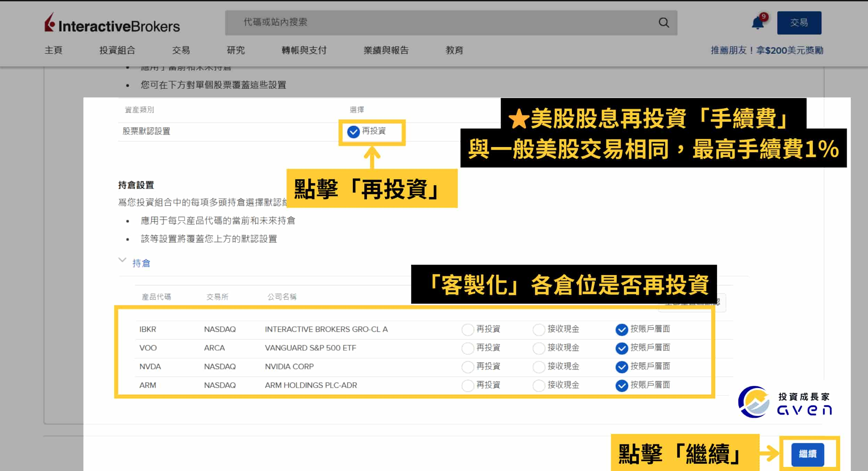This screenshot has width=868, height=471.
Task: Click INTERACTIVE BROKERS GRO-CL A name
Action: click(326, 329)
